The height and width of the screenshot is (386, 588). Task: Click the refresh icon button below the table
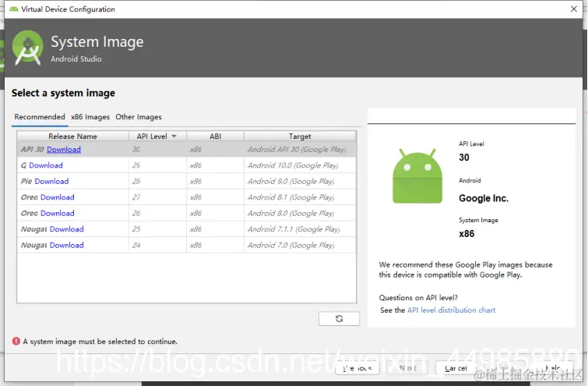[339, 318]
